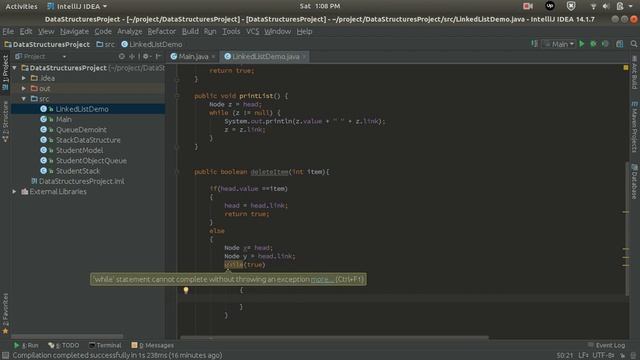Open the Messages tool window button
640x360 pixels.
[153, 345]
